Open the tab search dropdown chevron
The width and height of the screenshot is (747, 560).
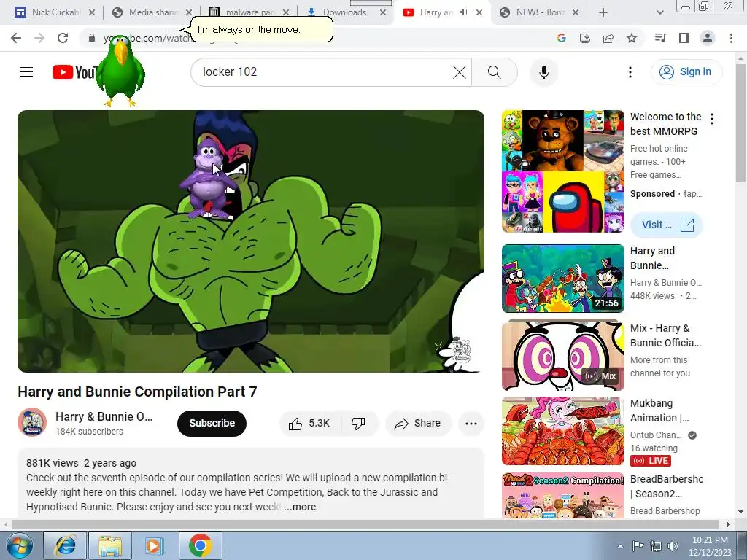[x=659, y=12]
